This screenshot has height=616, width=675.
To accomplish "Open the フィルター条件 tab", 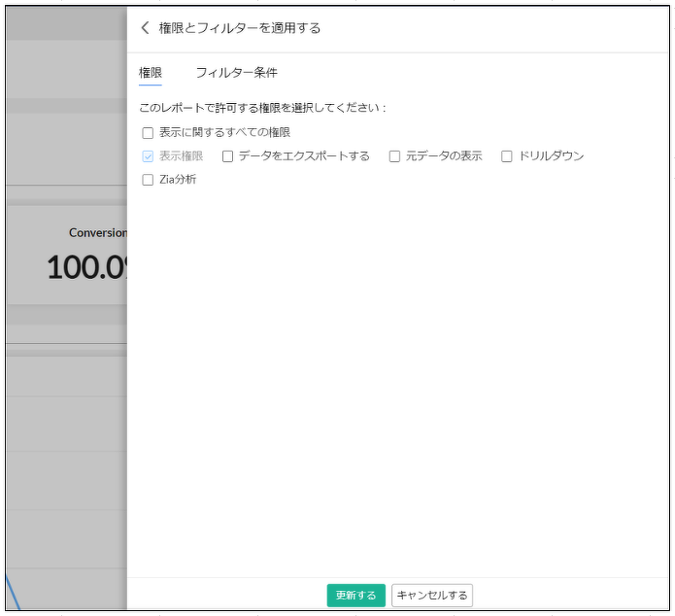I will point(236,73).
